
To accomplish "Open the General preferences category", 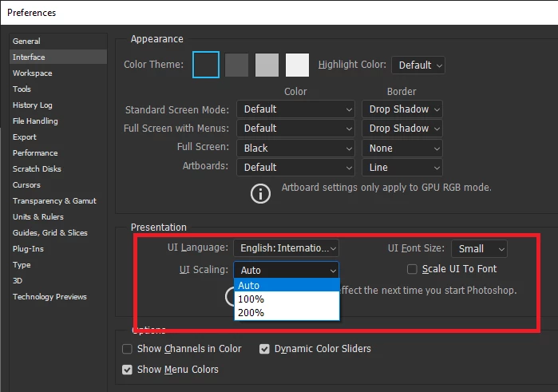I will tap(58, 41).
